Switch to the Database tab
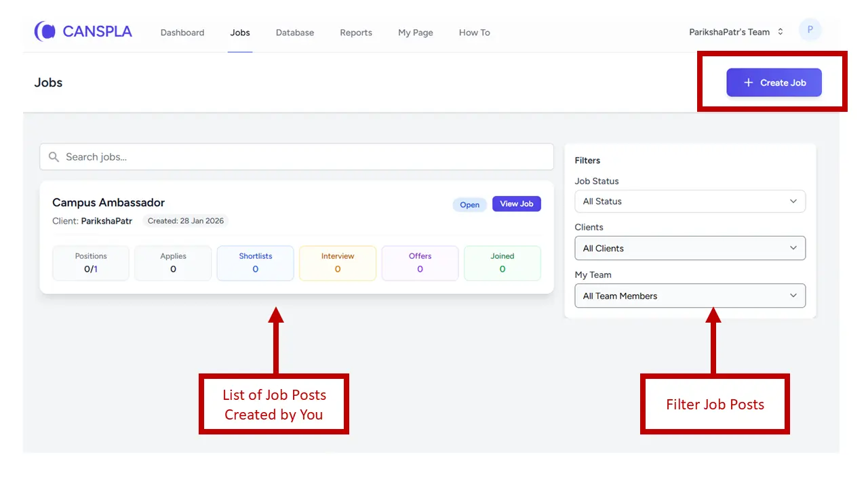Image resolution: width=868 pixels, height=488 pixels. 295,33
